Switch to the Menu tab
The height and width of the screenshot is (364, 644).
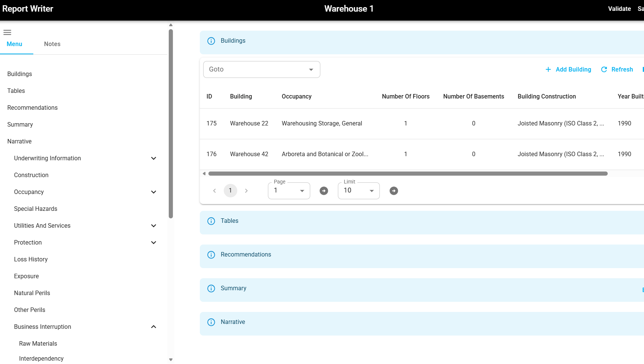(x=15, y=44)
